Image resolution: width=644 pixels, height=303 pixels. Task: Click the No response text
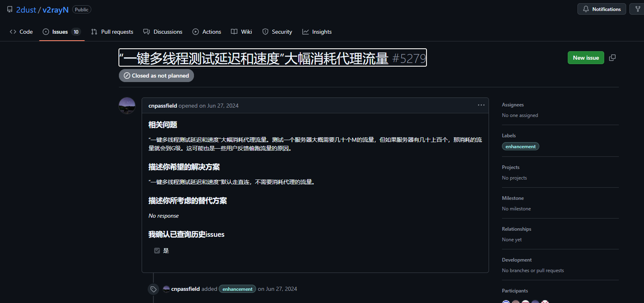click(x=164, y=216)
